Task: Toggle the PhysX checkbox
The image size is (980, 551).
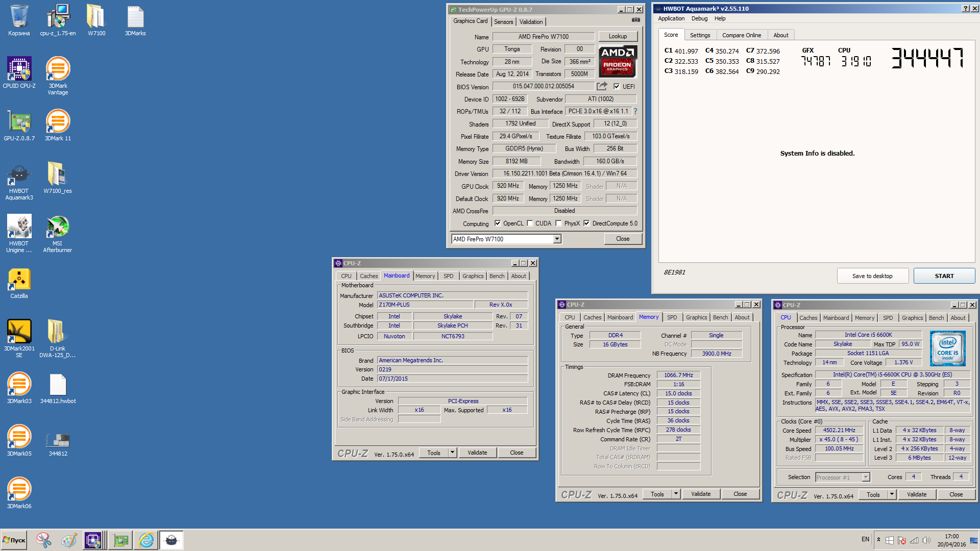Action: coord(558,223)
